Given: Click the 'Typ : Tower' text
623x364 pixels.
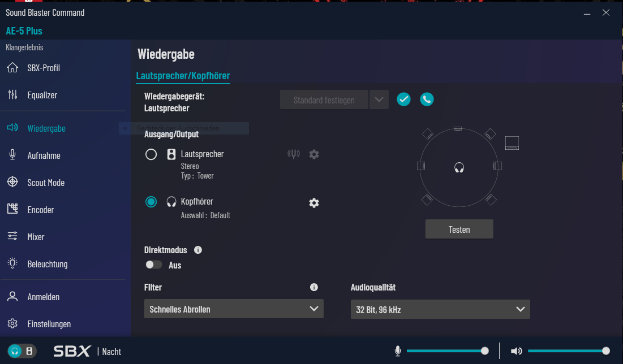Looking at the screenshot, I should click(197, 176).
